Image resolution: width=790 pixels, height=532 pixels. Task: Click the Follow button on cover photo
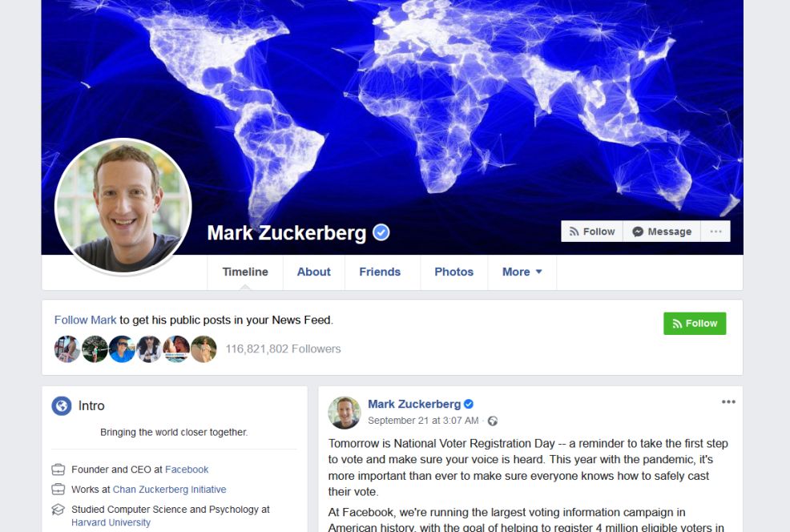(592, 232)
